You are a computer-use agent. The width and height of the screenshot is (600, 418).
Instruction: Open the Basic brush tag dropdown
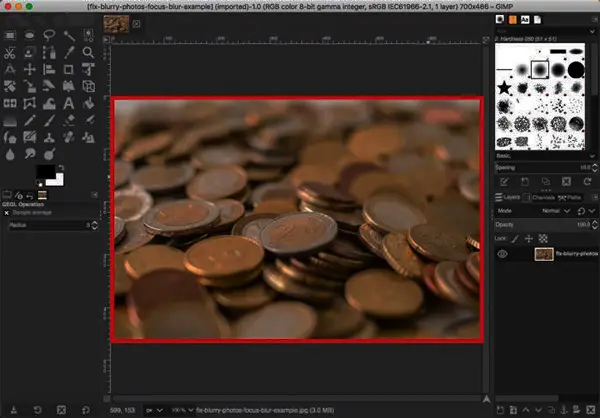tap(540, 156)
